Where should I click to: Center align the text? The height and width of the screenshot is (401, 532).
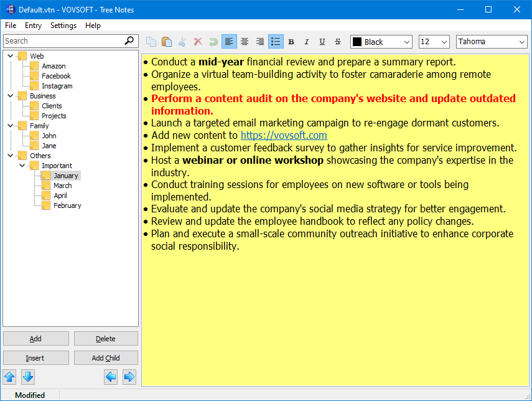point(245,42)
